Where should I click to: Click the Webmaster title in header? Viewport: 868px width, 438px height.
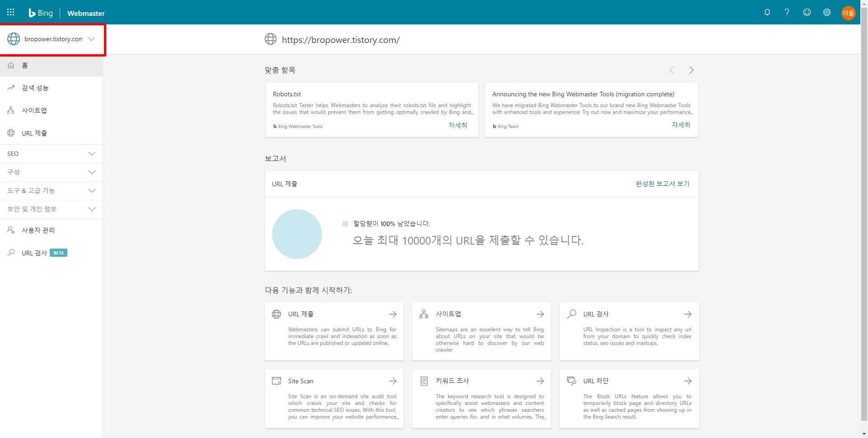86,13
